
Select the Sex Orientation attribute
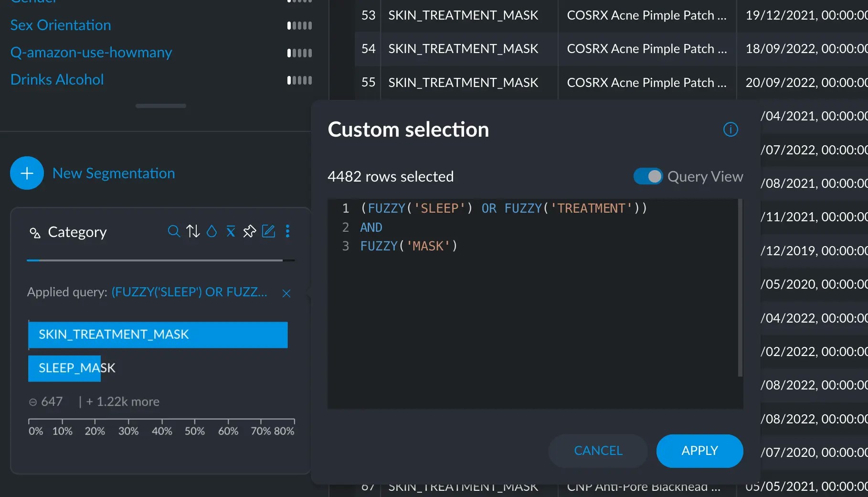point(61,25)
